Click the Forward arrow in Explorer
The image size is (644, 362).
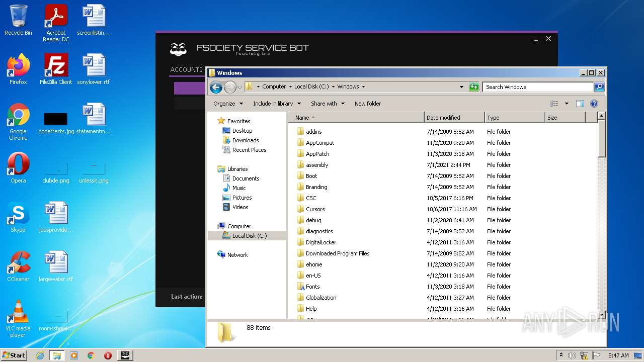(x=230, y=87)
